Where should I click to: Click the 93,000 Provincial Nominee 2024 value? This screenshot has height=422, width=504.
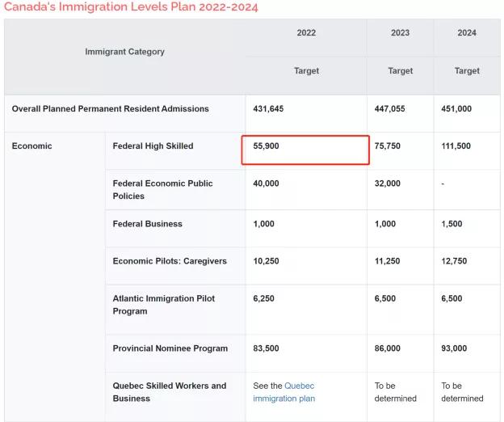[x=454, y=348]
